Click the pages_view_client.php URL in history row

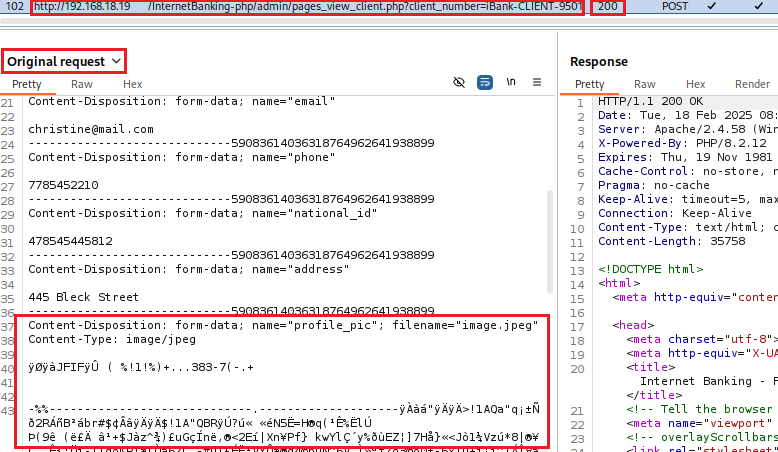click(365, 6)
